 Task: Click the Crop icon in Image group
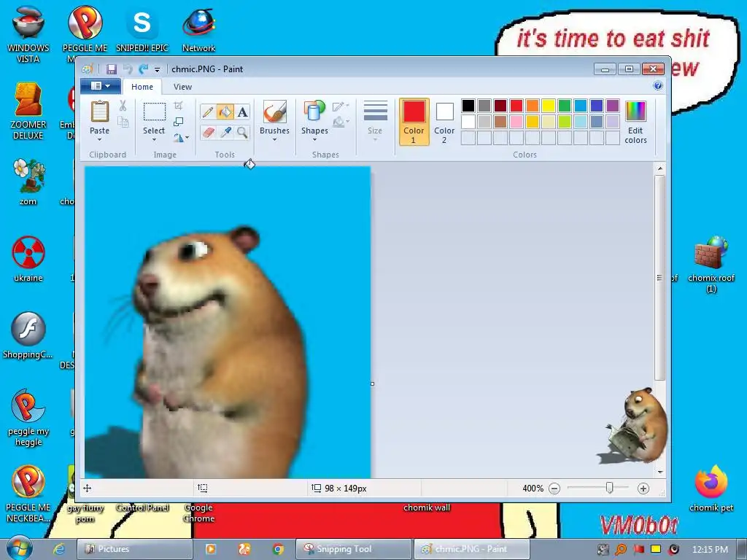click(178, 105)
